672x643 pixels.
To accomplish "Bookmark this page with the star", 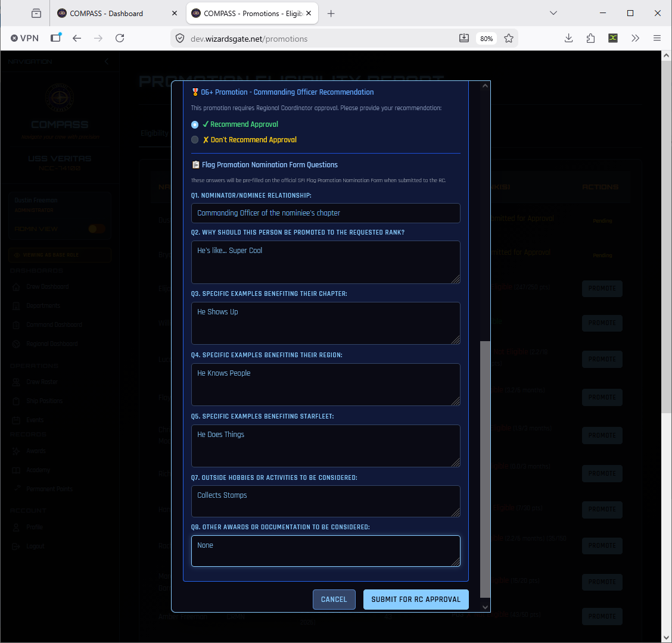I will (x=509, y=38).
